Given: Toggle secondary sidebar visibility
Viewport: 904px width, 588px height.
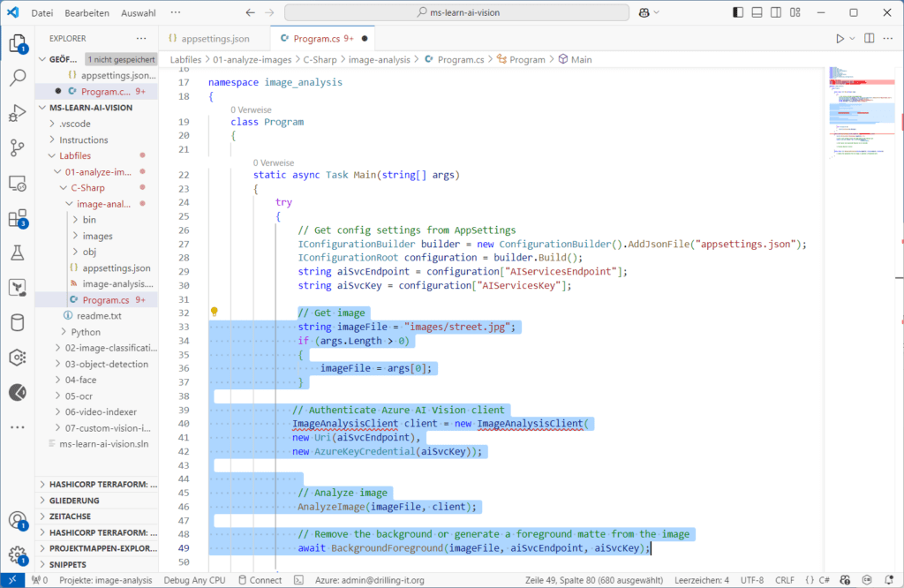Looking at the screenshot, I should click(776, 12).
